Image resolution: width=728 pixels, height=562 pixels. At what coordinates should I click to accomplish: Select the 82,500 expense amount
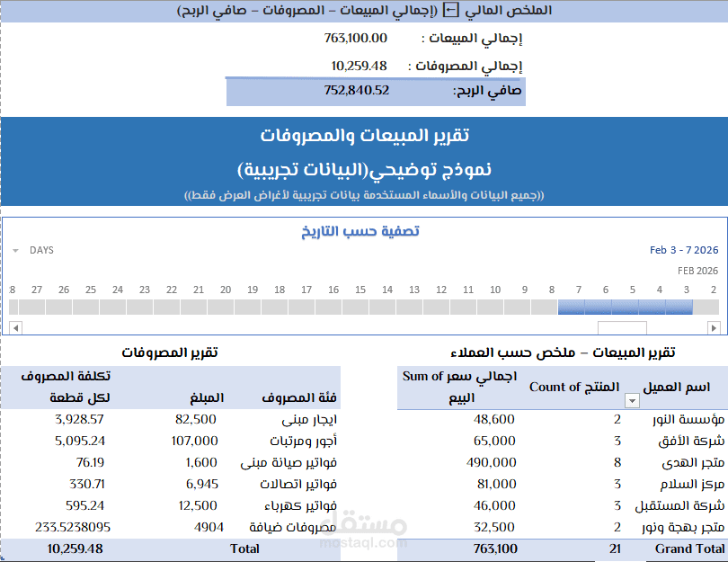click(195, 419)
